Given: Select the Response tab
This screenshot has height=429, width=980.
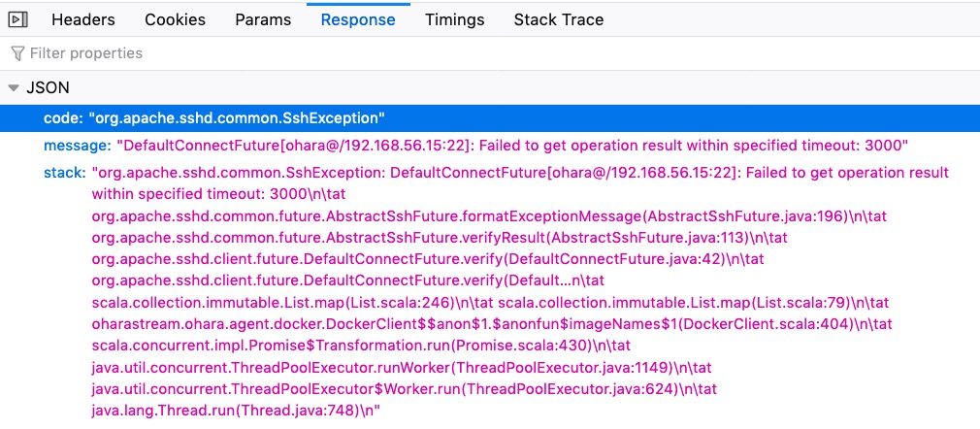Looking at the screenshot, I should (358, 20).
